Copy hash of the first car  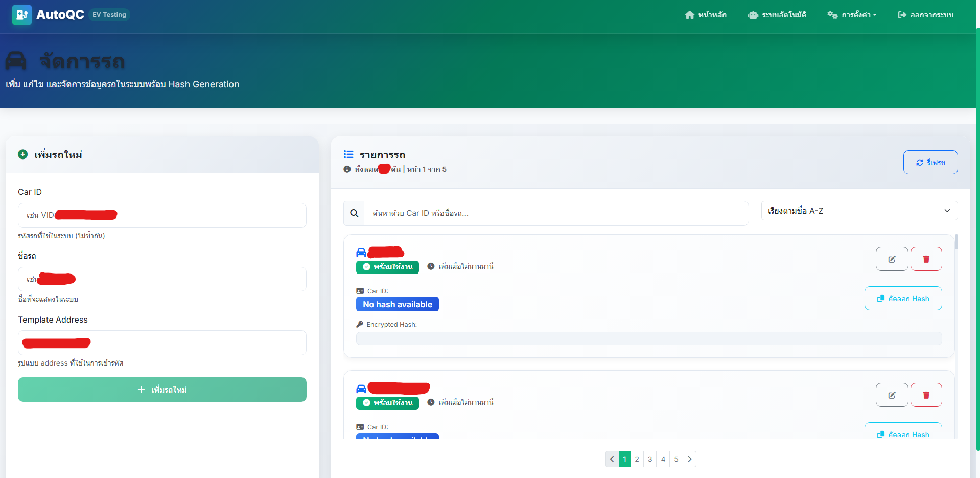coord(903,298)
